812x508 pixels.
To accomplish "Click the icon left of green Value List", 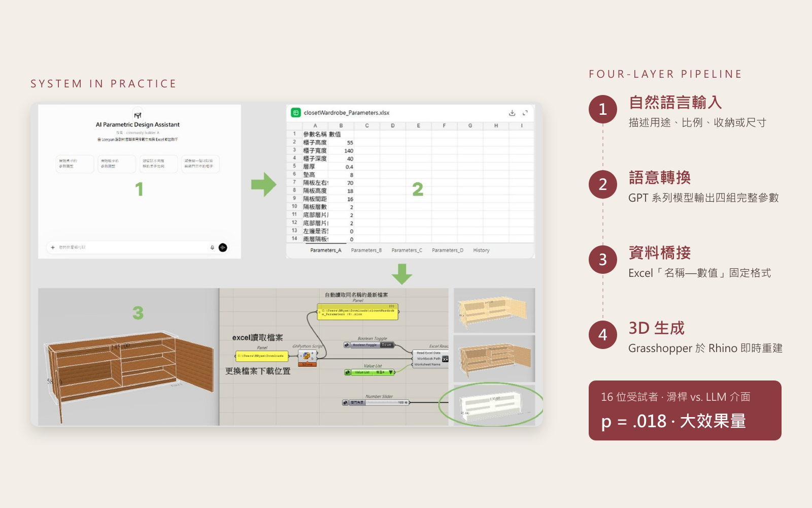I will pyautogui.click(x=348, y=372).
